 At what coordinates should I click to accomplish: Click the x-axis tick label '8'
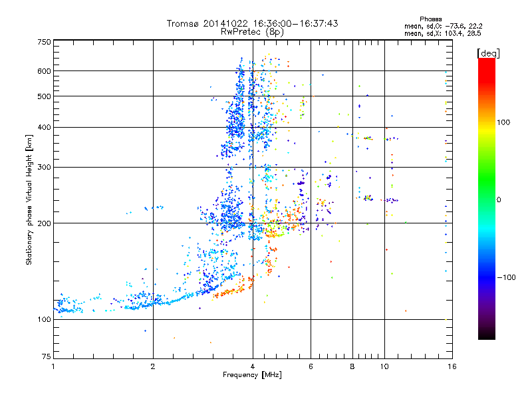point(352,366)
